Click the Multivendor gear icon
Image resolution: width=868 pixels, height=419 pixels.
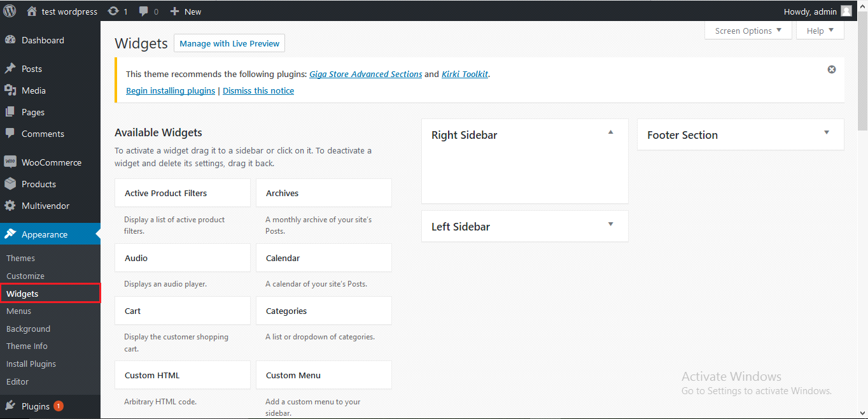[x=10, y=206]
